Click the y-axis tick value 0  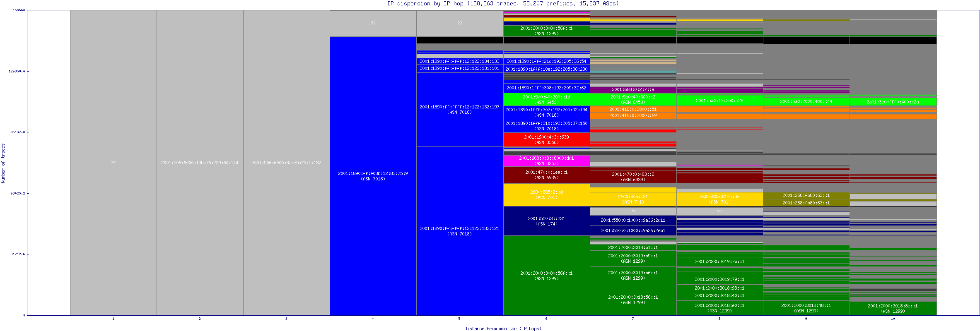[x=24, y=315]
